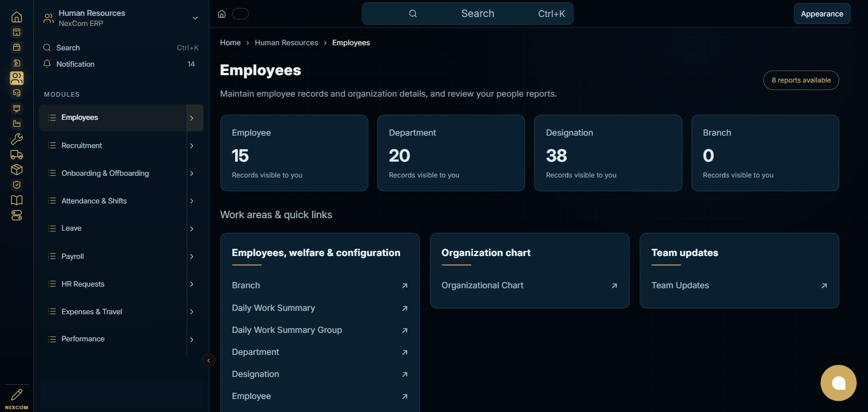Viewport: 868px width, 412px height.
Task: Click the pill-shaped toggle next to top home icon
Action: [241, 14]
